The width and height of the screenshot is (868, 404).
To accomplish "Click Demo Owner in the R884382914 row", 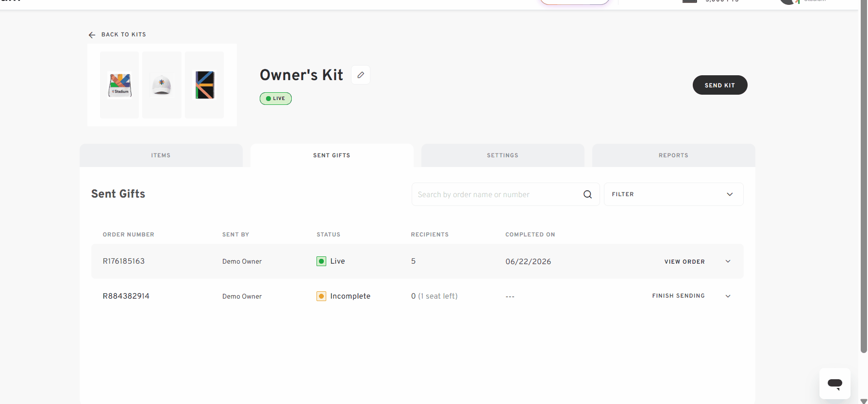I will (x=242, y=297).
